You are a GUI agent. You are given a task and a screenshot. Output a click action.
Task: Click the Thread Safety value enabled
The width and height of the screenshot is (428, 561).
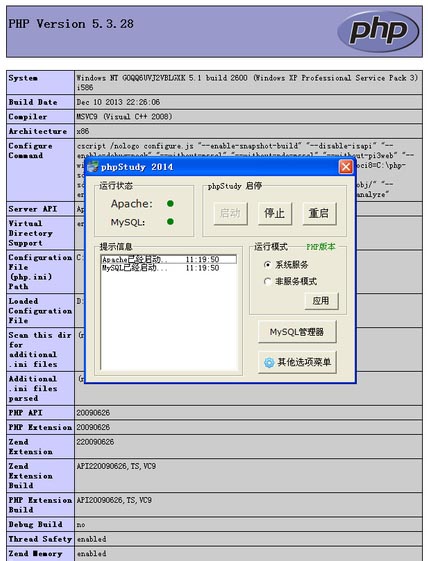92,539
